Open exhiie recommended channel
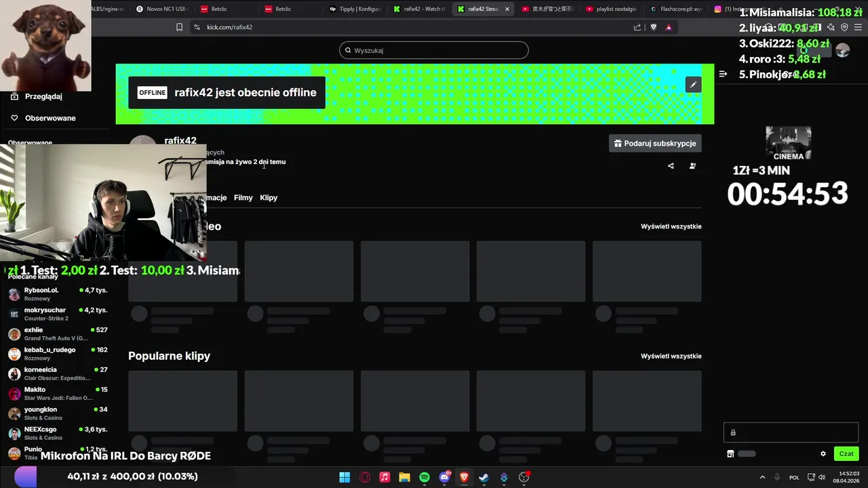The height and width of the screenshot is (488, 868). point(58,333)
